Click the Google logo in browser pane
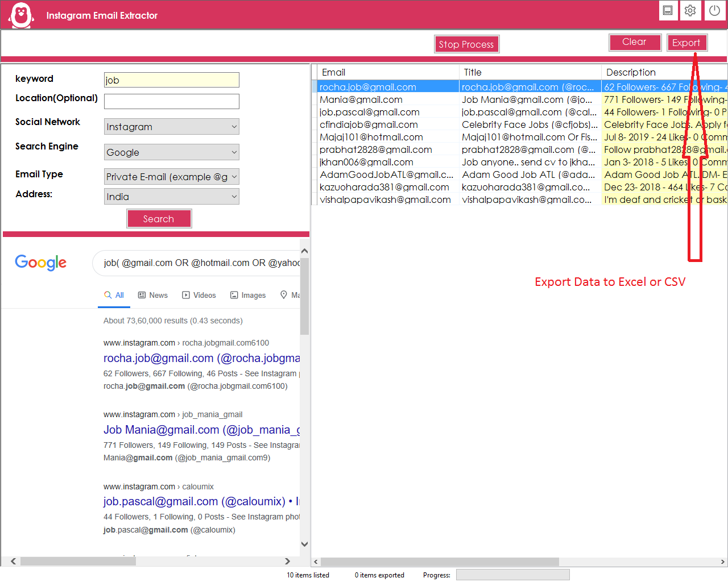Viewport: 728px width, 582px height. pos(40,263)
